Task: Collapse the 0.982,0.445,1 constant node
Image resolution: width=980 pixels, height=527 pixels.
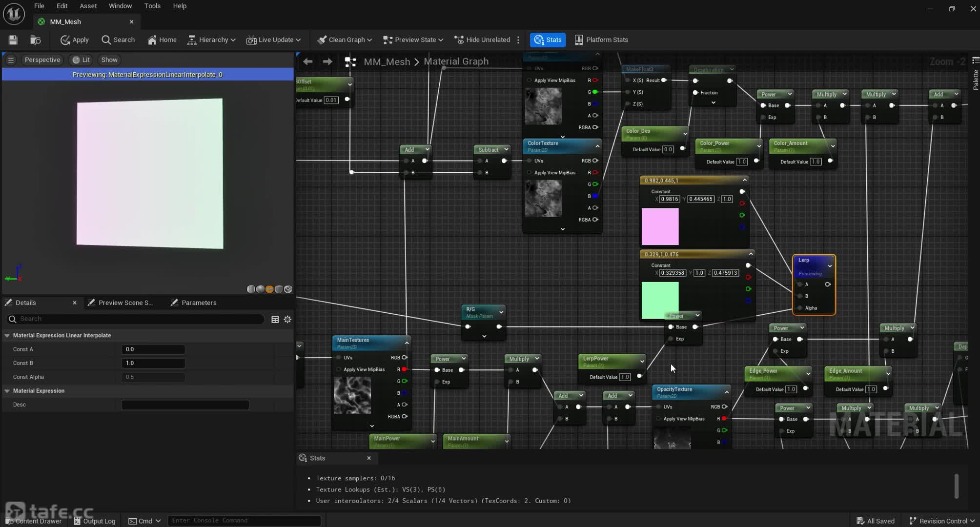Action: (x=745, y=180)
